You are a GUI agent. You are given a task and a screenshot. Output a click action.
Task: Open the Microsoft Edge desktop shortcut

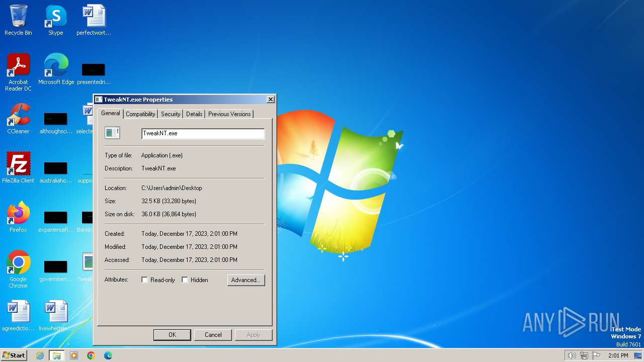click(56, 69)
